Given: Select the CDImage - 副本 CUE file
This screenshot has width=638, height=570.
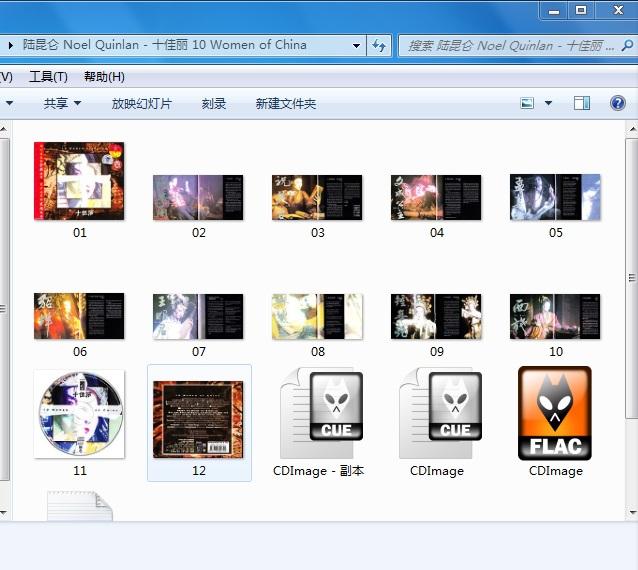Looking at the screenshot, I should [x=321, y=413].
